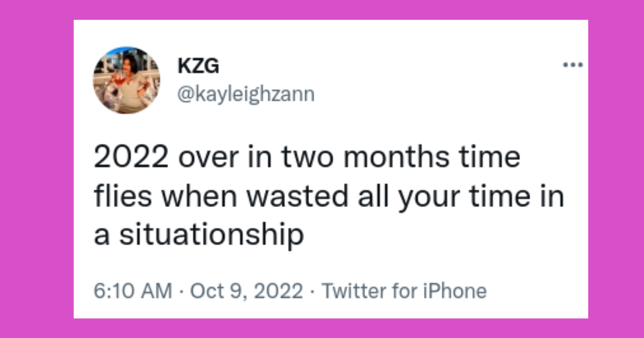644x338 pixels.
Task: Click the pink background above the tweet card
Action: [322, 10]
